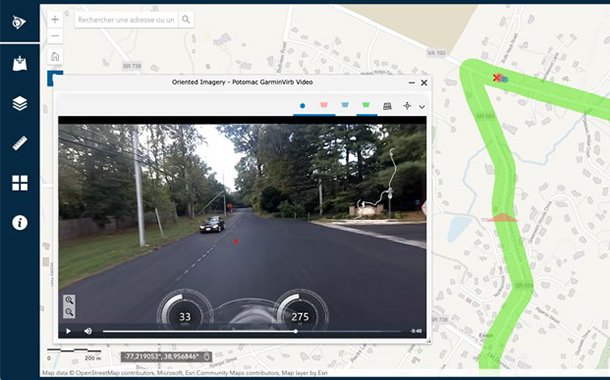Select the ruler measurement tool
This screenshot has height=380, width=610.
point(19,143)
